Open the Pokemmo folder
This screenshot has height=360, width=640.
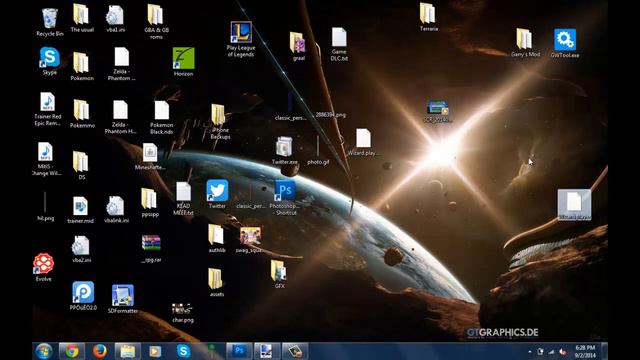(82, 113)
